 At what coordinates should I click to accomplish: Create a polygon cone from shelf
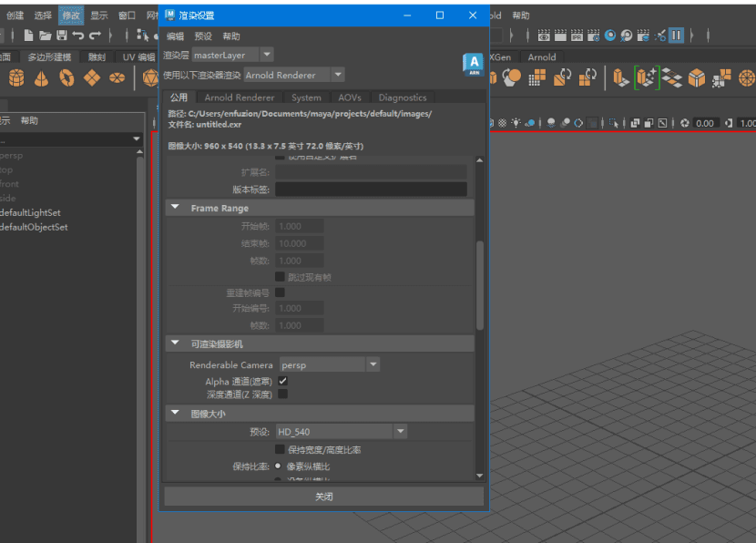(42, 77)
